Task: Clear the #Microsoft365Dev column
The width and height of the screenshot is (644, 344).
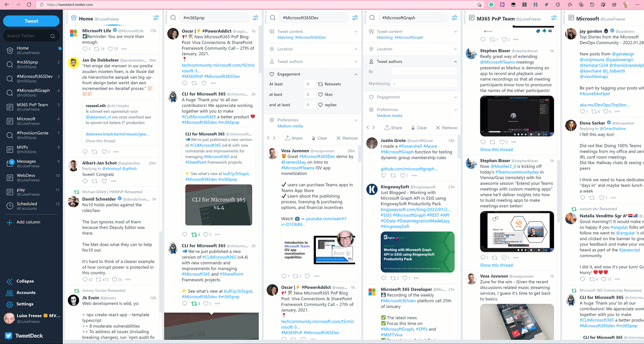Action: pyautogui.click(x=319, y=138)
